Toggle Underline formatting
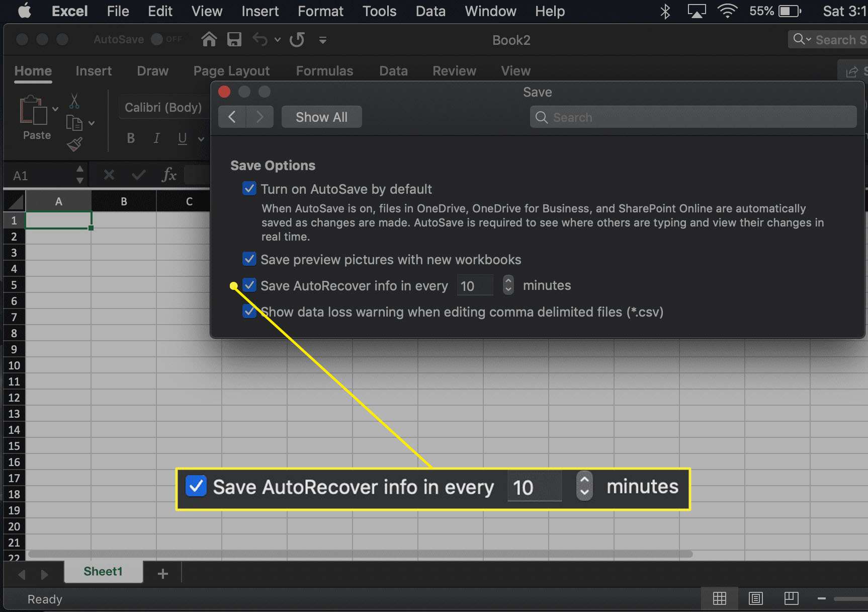The width and height of the screenshot is (868, 612). pyautogui.click(x=182, y=138)
